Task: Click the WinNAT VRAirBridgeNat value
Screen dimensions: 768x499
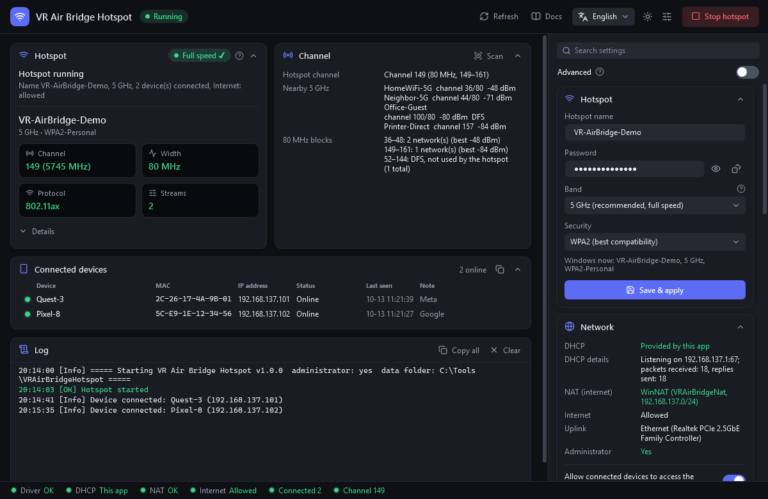Action: (x=684, y=397)
